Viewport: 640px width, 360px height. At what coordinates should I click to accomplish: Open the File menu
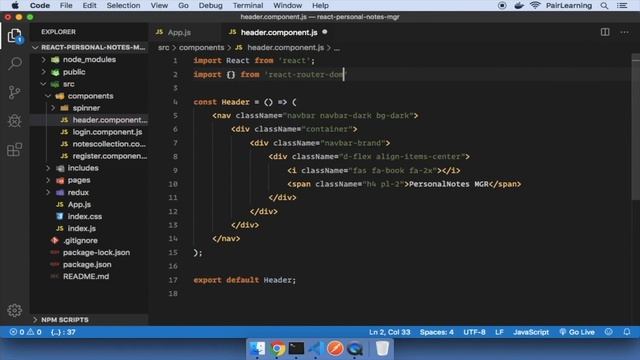pyautogui.click(x=66, y=6)
